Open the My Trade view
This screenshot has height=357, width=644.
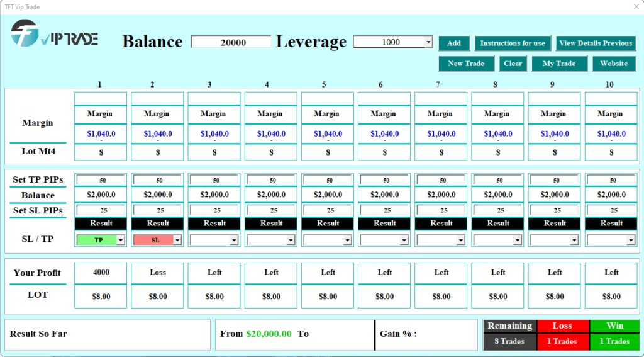558,64
